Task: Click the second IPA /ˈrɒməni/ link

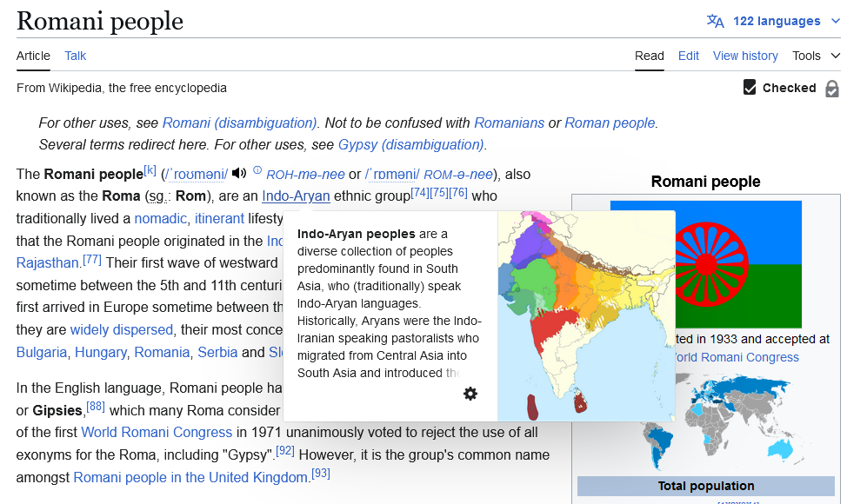Action: [x=392, y=175]
